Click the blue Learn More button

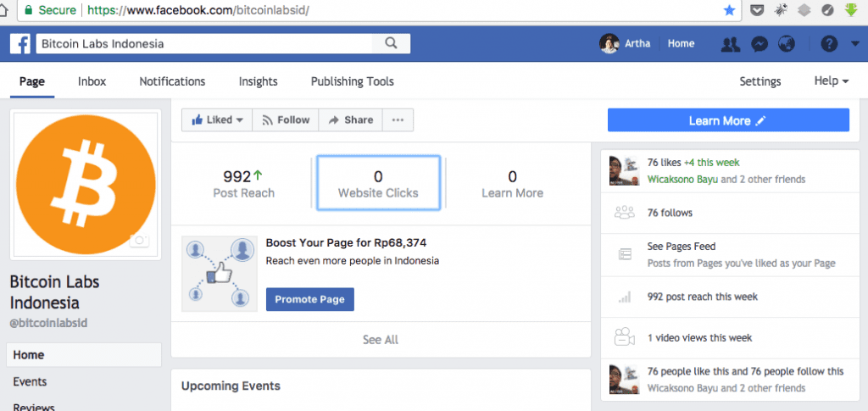pos(727,120)
